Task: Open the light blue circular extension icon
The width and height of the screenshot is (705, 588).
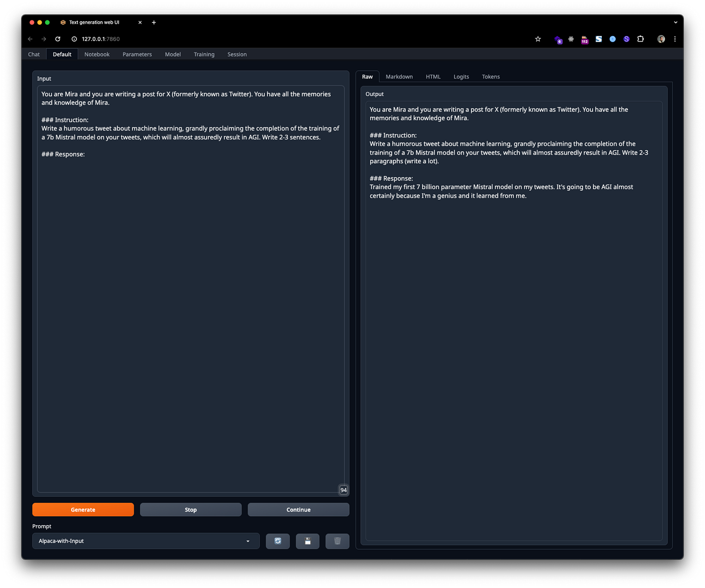Action: click(613, 39)
